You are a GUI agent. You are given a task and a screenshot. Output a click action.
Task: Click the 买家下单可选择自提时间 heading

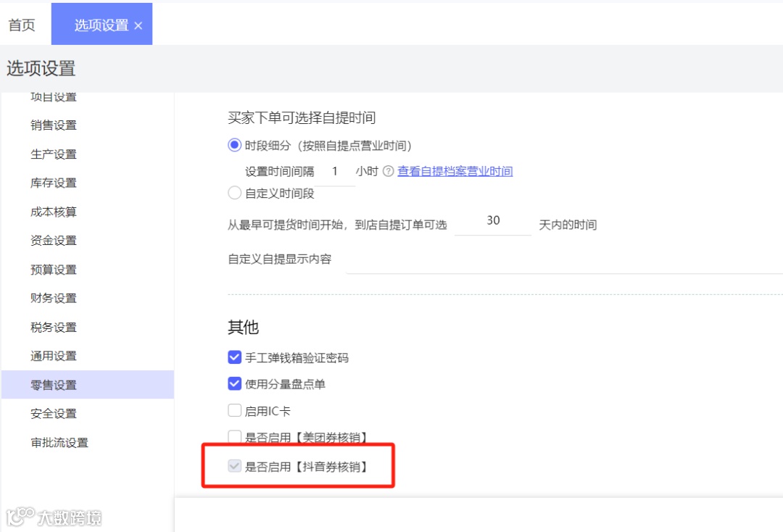coord(302,117)
